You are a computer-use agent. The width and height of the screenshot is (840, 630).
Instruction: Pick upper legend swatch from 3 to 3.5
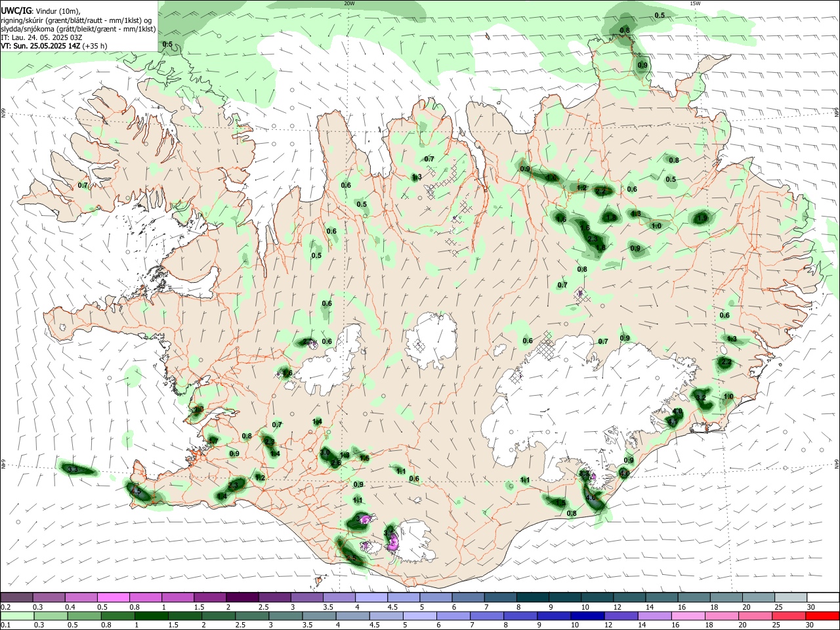pos(306,598)
